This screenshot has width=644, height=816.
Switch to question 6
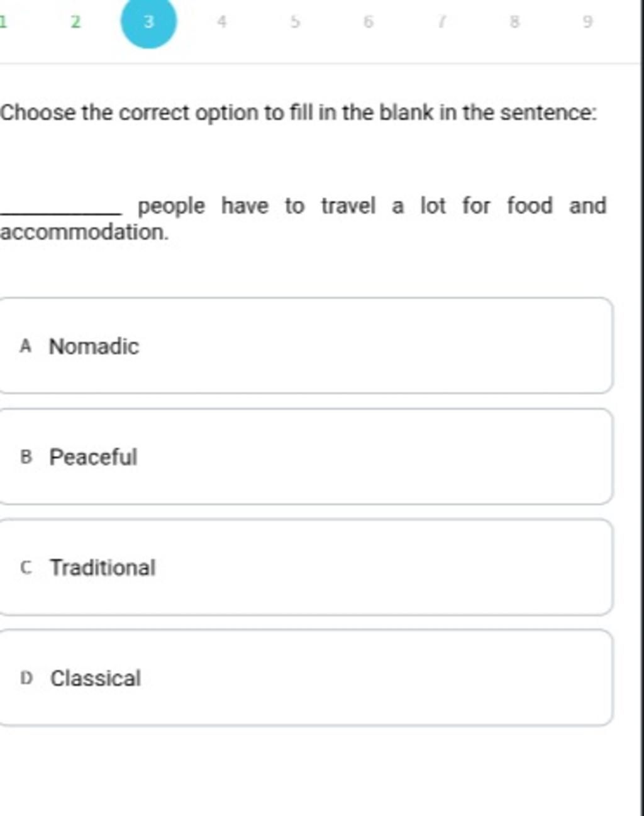[368, 22]
